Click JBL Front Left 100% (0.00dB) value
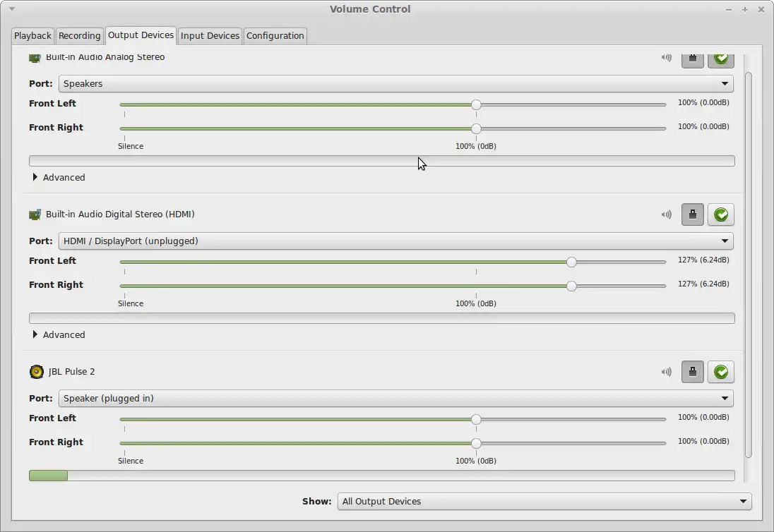This screenshot has width=774, height=532. [x=703, y=417]
